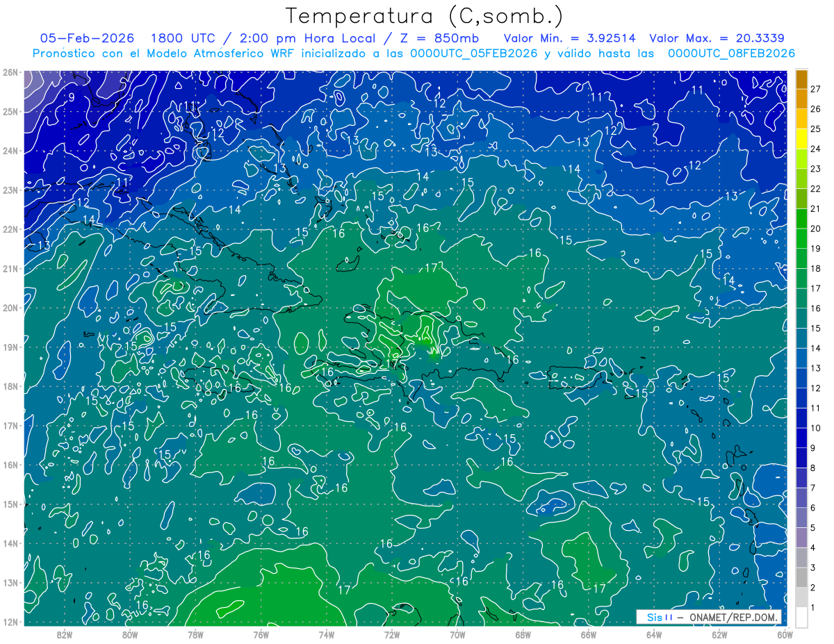Pick the white swatch below color-scale label 1

tap(802, 617)
